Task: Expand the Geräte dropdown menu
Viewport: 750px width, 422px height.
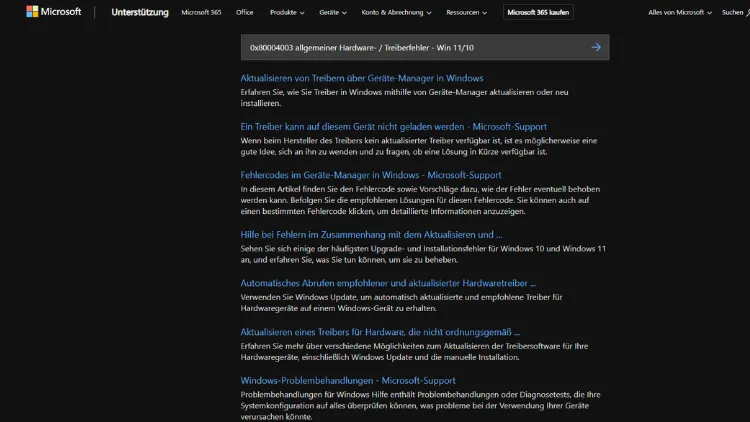Action: [333, 12]
